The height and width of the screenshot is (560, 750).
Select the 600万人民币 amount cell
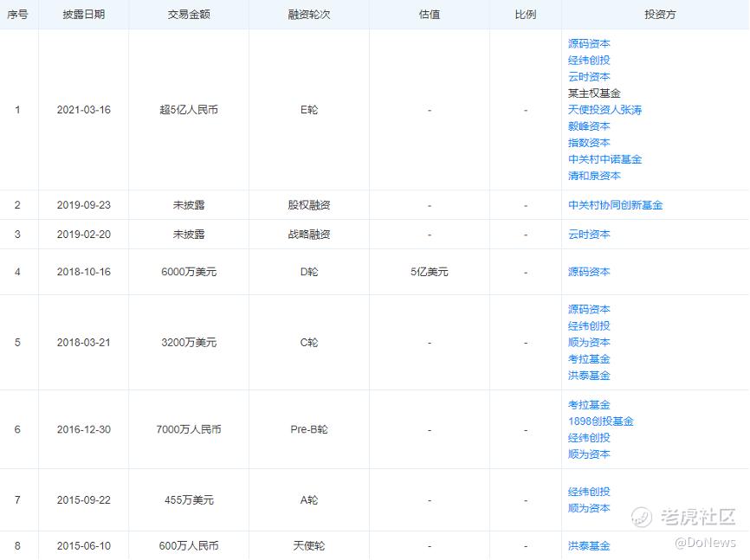click(189, 545)
